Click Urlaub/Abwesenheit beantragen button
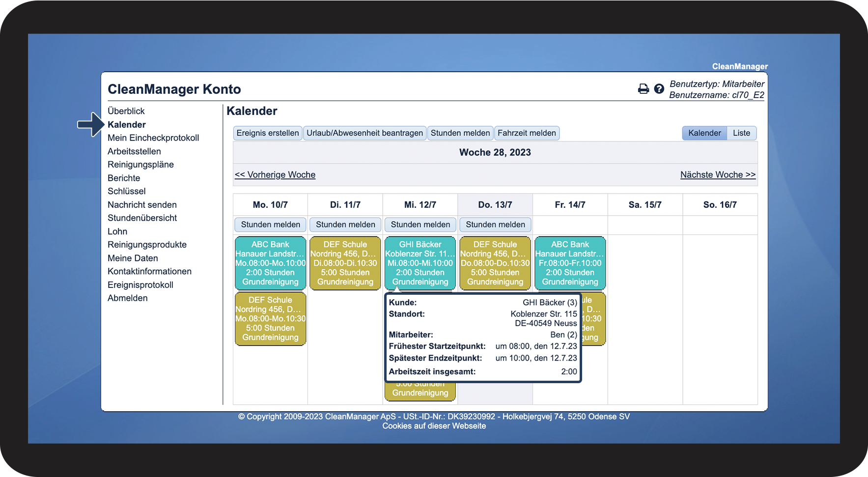 [x=365, y=133]
